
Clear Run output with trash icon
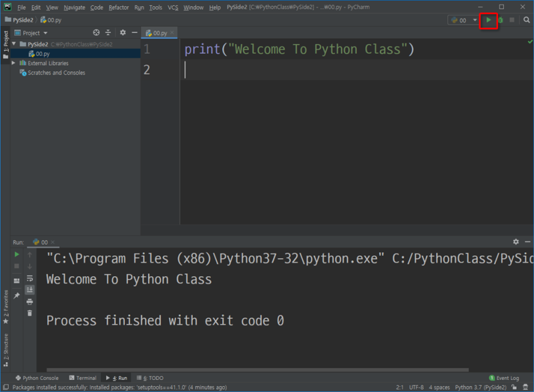30,313
